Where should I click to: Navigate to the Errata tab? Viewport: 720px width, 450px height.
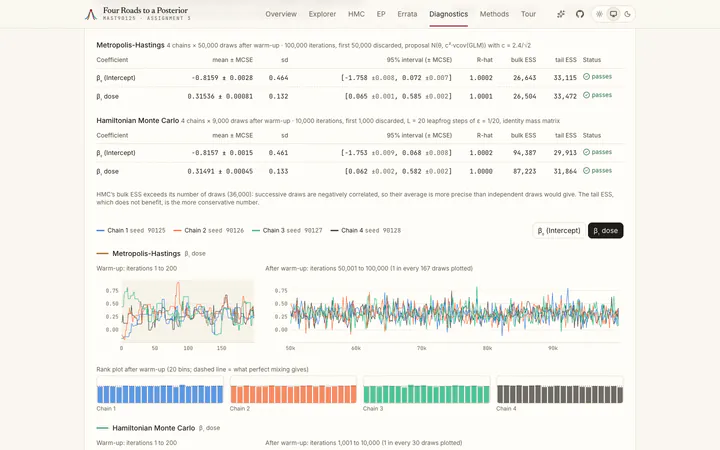[x=407, y=14]
